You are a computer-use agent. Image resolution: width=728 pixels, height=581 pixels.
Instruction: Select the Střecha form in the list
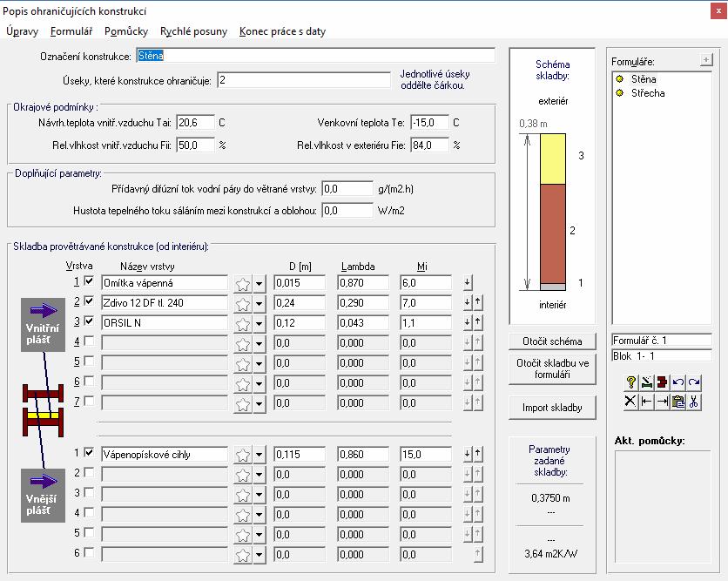[647, 93]
